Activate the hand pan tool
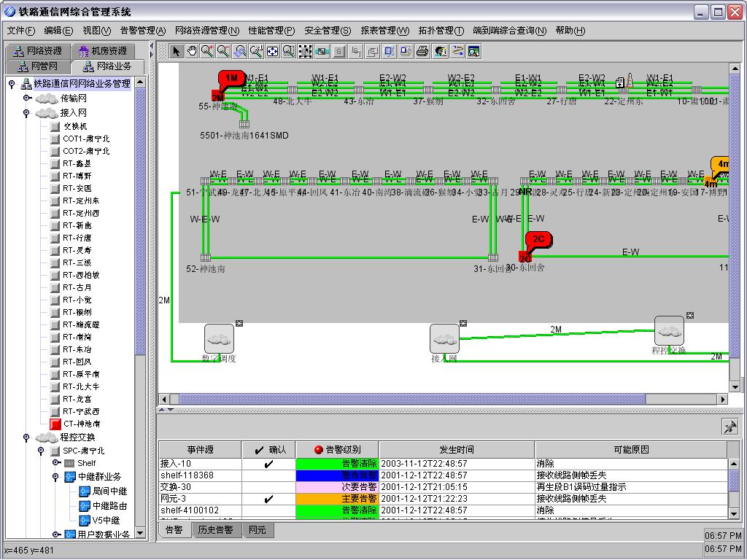The width and height of the screenshot is (747, 560). tap(192, 51)
